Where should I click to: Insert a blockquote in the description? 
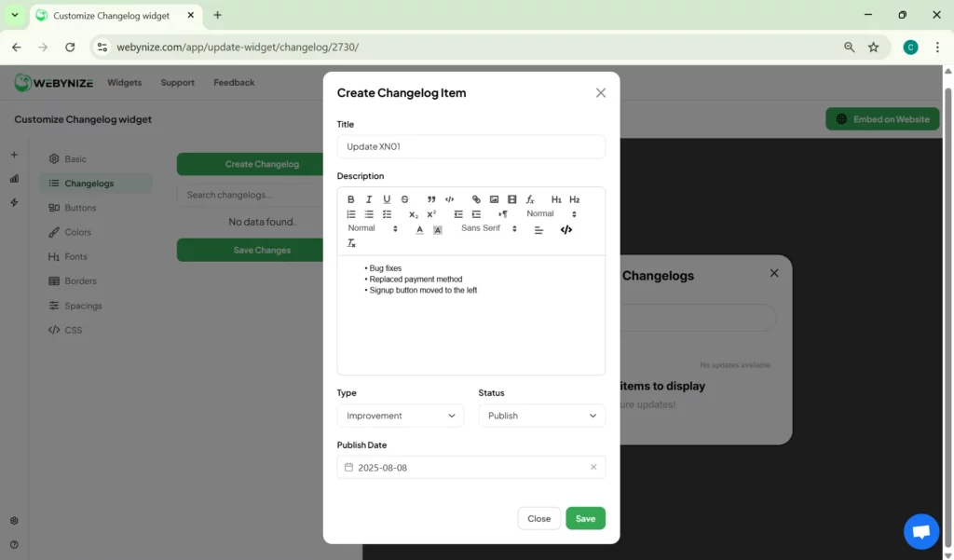point(431,199)
